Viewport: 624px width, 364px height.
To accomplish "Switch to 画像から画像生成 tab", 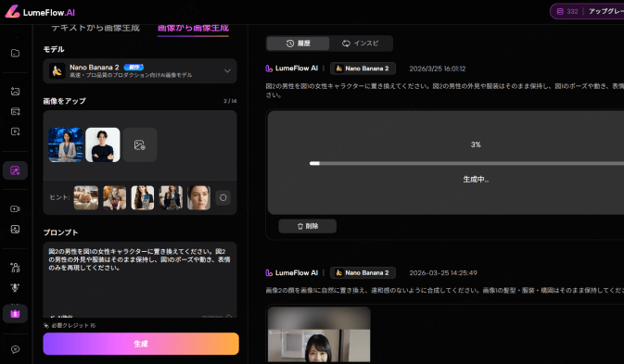I will (x=193, y=28).
